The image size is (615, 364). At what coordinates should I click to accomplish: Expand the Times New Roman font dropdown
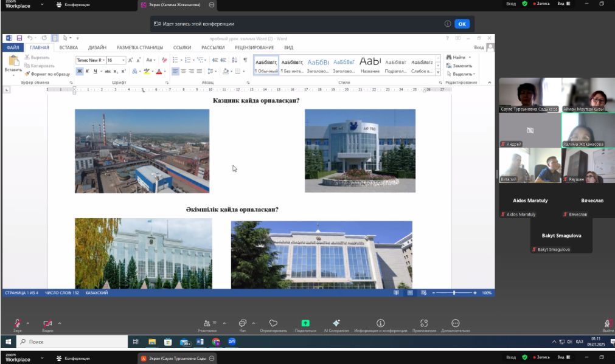click(102, 60)
